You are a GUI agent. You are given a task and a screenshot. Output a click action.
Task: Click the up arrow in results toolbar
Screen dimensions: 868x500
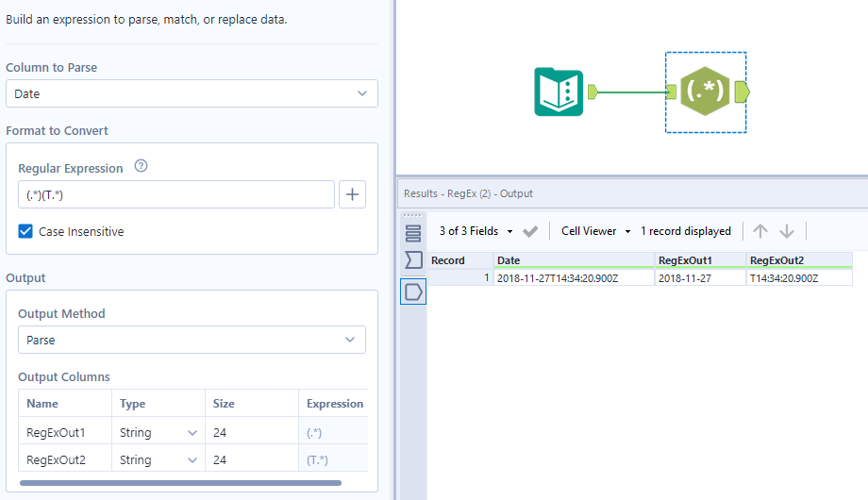[x=760, y=231]
